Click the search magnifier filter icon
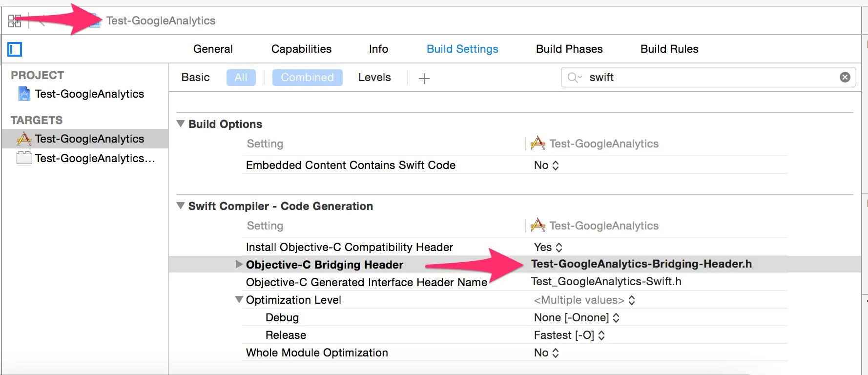This screenshot has width=868, height=375. [574, 78]
